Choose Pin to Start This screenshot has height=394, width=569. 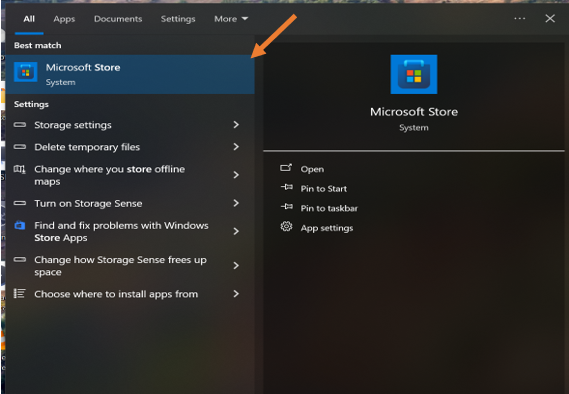click(324, 189)
